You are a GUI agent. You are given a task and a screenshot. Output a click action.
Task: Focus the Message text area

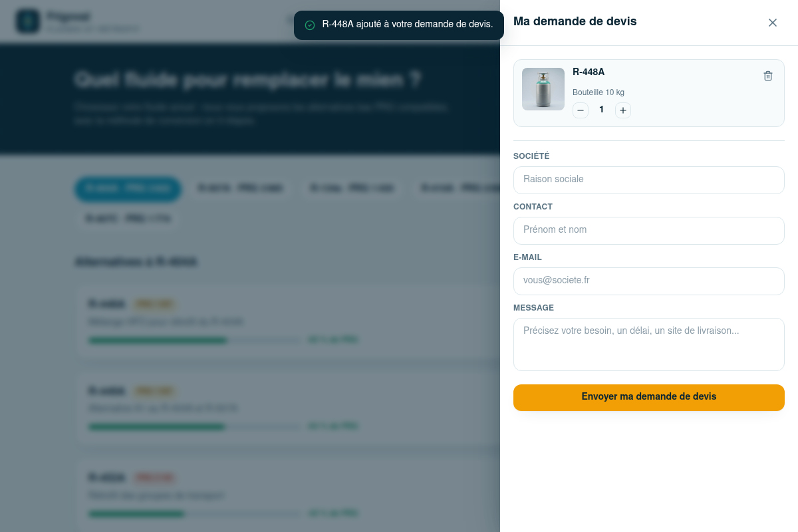click(x=649, y=344)
